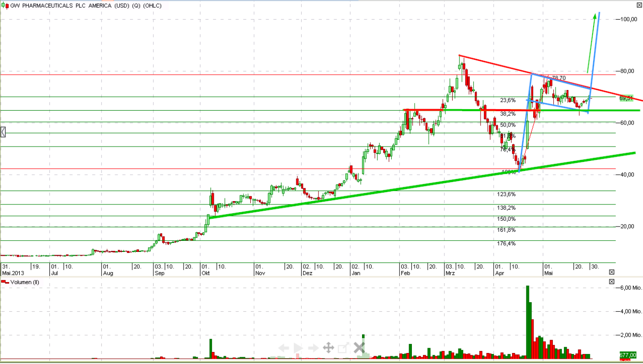Click the open-in-new-window icon in the overlay
The width and height of the screenshot is (643, 364).
click(342, 348)
